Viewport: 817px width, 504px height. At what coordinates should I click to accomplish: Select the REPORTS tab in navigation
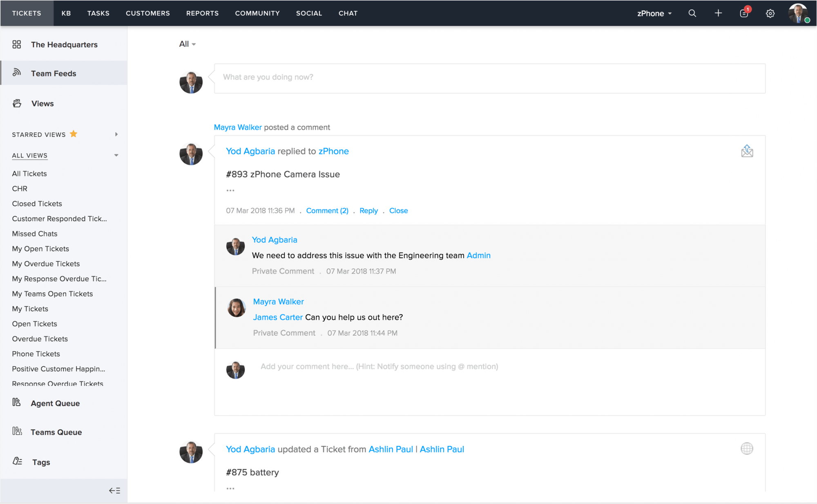(203, 13)
